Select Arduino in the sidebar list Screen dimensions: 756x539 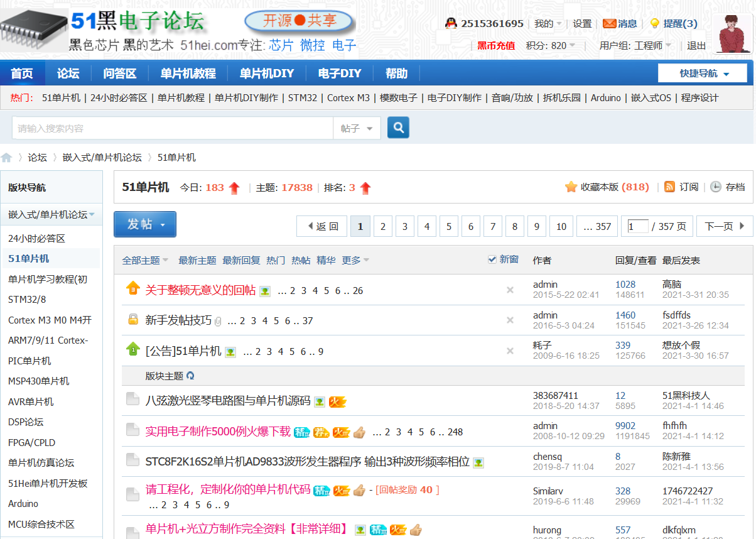23,503
